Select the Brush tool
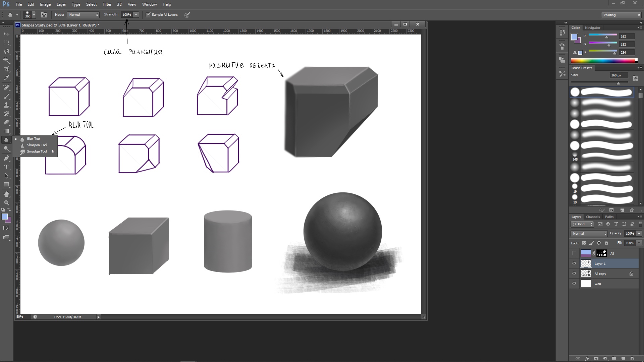 tap(6, 96)
